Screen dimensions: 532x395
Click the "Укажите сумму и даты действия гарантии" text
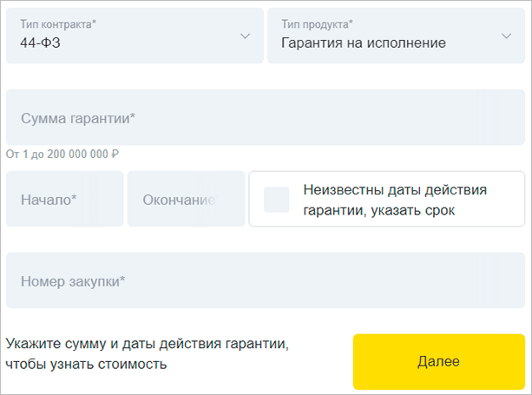click(147, 344)
